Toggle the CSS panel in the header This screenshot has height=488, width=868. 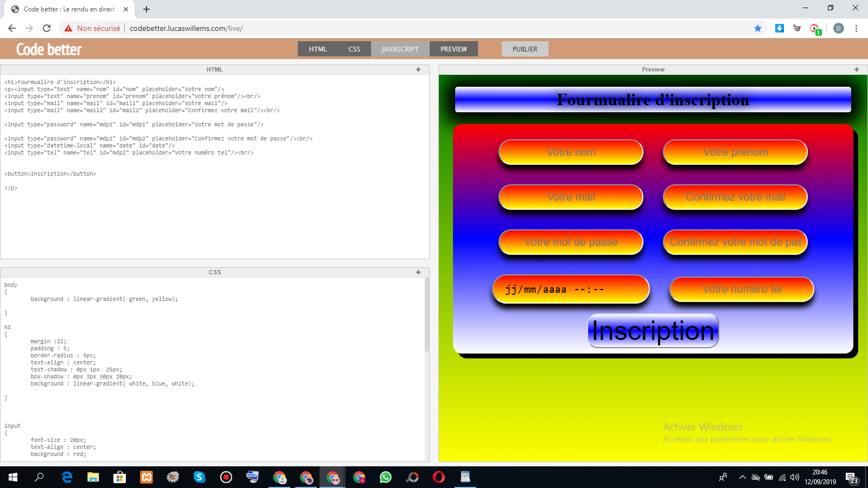click(x=354, y=49)
